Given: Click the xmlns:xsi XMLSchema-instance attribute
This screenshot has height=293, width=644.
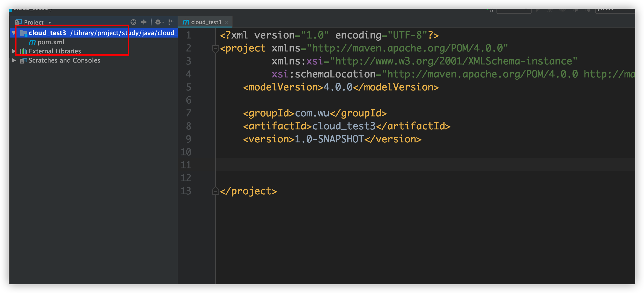Looking at the screenshot, I should pos(425,61).
